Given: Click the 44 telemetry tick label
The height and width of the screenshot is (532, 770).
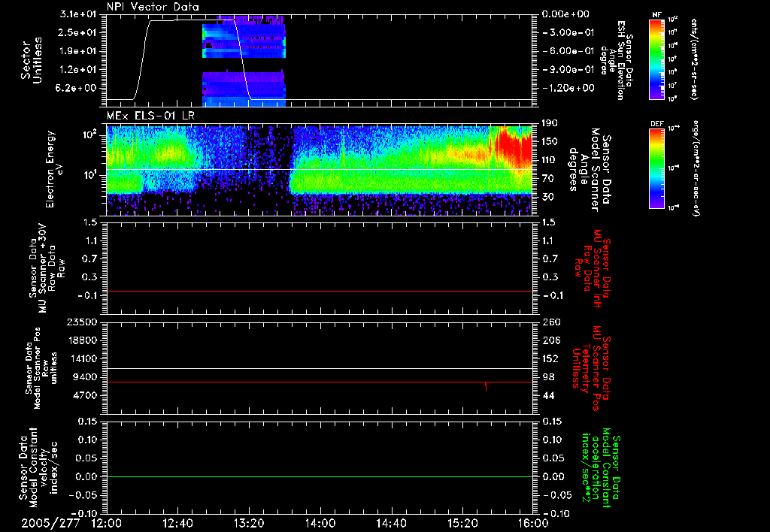Looking at the screenshot, I should [x=548, y=395].
